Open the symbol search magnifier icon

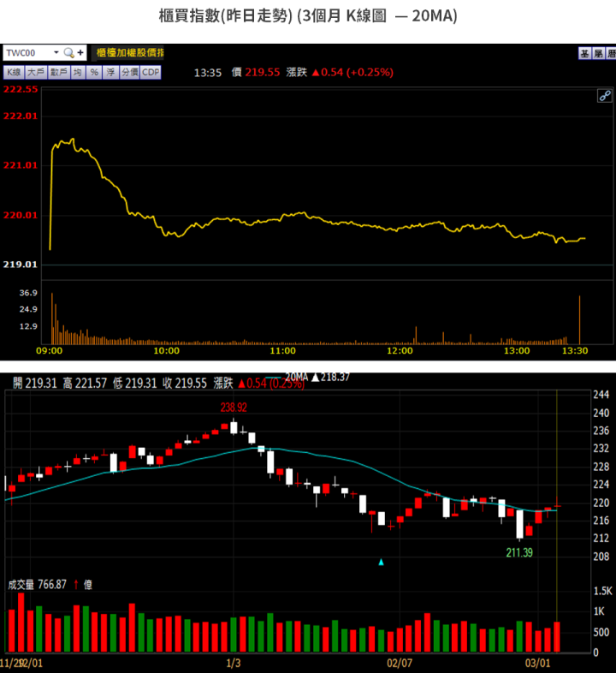coord(68,53)
